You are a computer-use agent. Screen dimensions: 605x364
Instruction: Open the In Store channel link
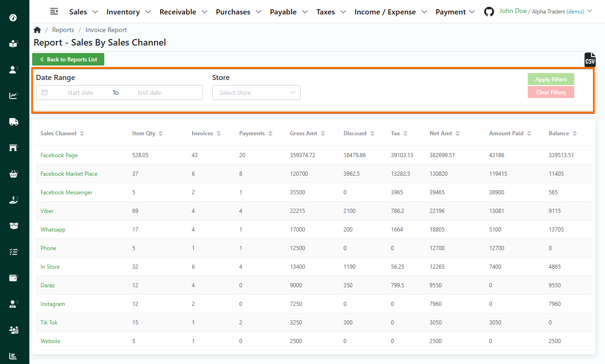50,267
